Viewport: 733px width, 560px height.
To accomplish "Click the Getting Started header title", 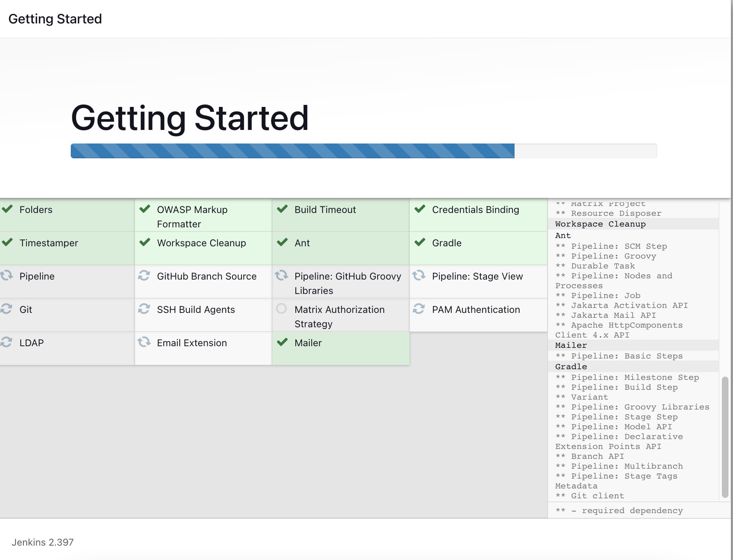I will click(x=55, y=19).
